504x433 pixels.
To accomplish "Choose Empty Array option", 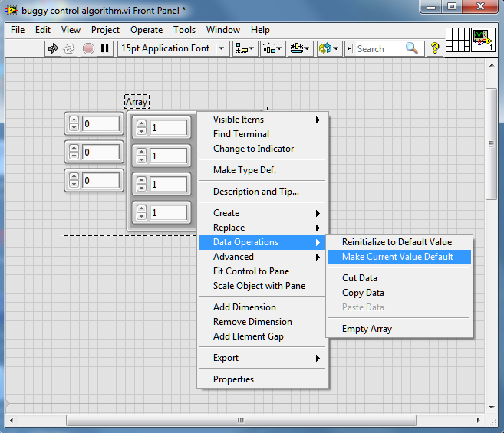I will [x=399, y=329].
